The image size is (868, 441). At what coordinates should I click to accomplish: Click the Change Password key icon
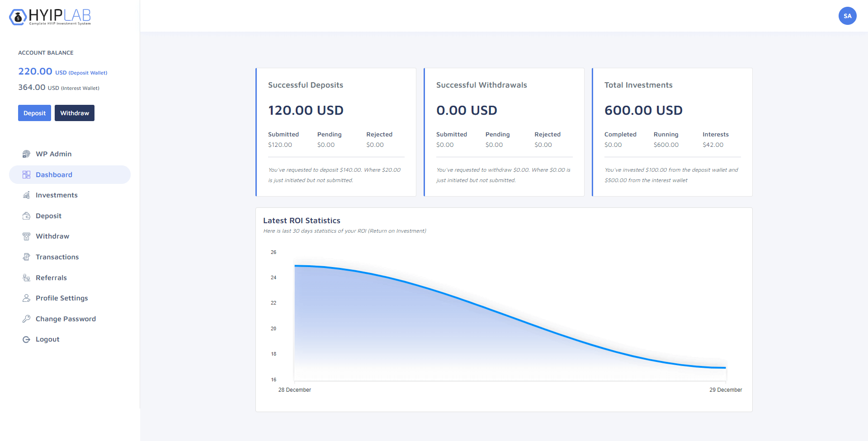coord(26,319)
